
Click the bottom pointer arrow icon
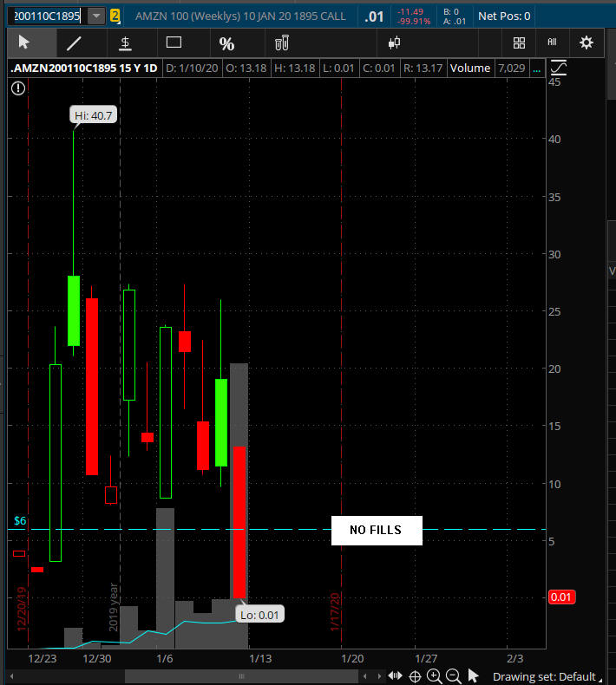pyautogui.click(x=473, y=675)
